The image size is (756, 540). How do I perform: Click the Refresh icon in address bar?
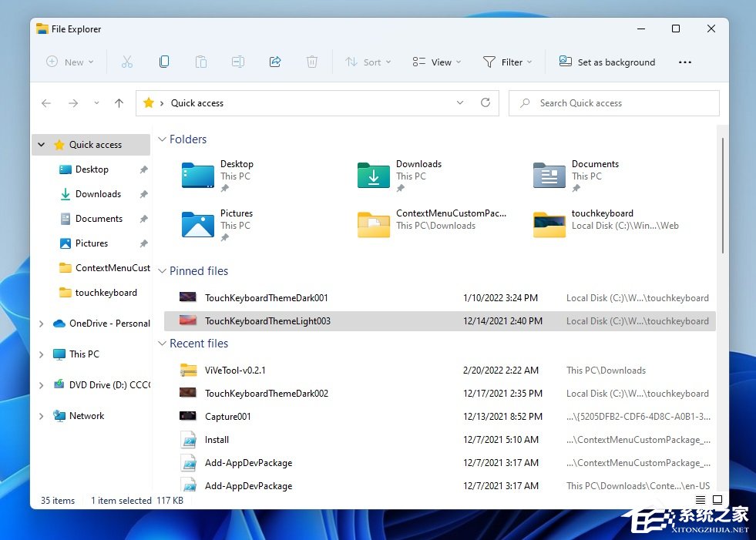485,102
